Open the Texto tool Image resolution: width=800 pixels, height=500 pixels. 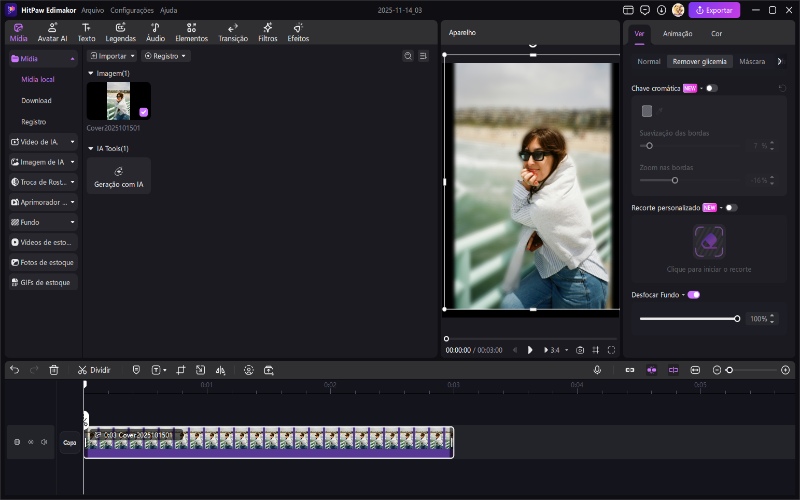(86, 32)
